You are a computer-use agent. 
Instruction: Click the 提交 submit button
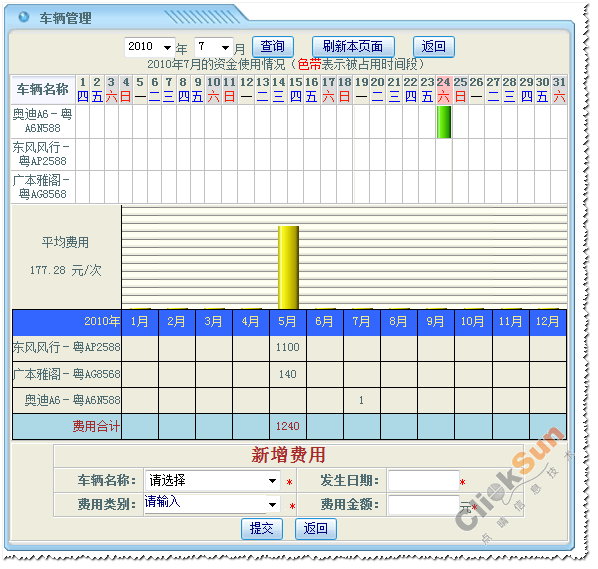262,529
